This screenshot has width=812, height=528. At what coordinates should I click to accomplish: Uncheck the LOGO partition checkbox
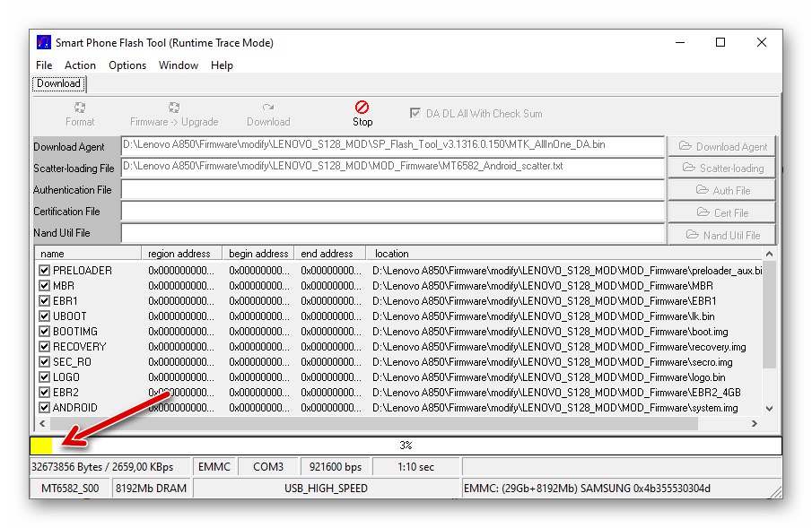click(x=44, y=377)
